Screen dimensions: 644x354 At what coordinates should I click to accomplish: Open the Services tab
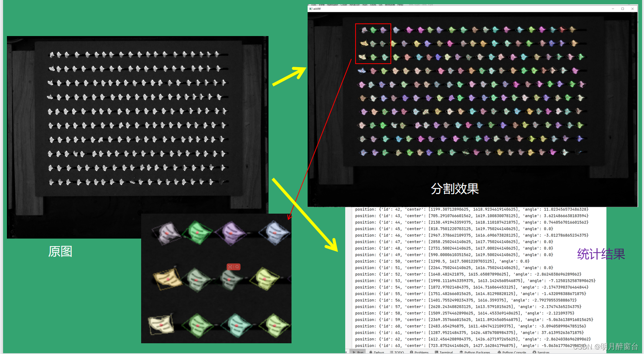tap(541, 352)
